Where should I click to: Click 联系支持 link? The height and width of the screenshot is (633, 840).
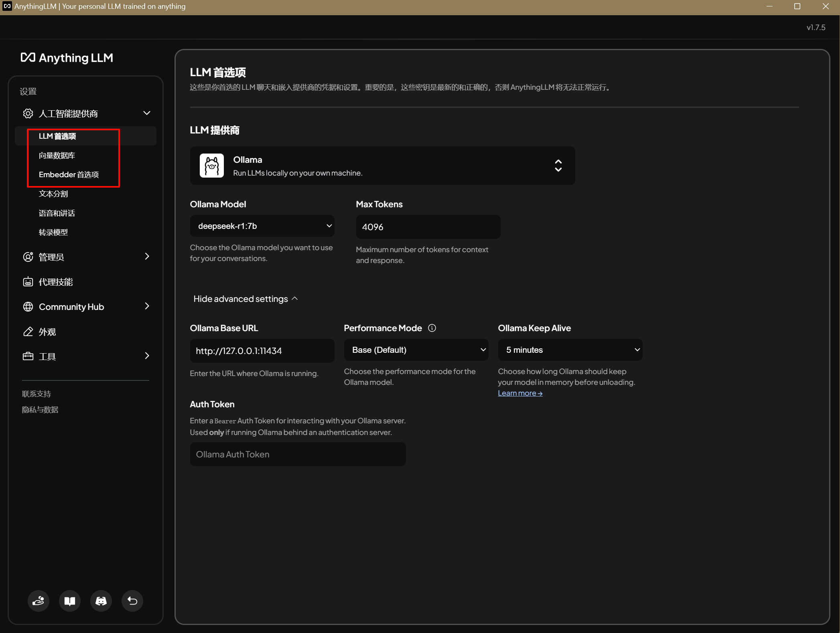click(37, 394)
